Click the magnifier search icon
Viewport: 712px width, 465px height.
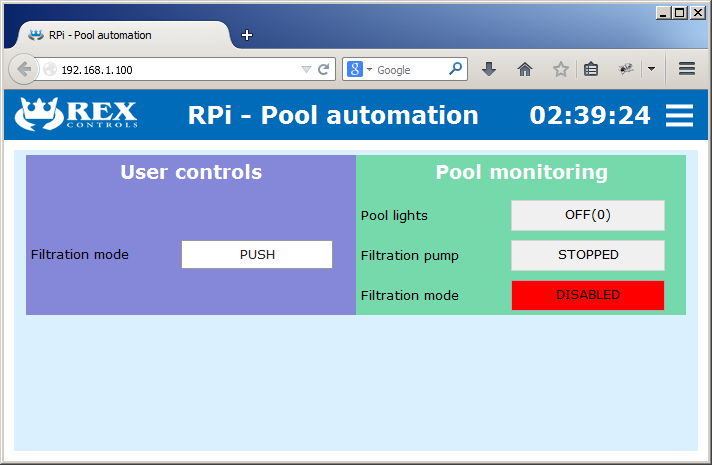click(455, 69)
